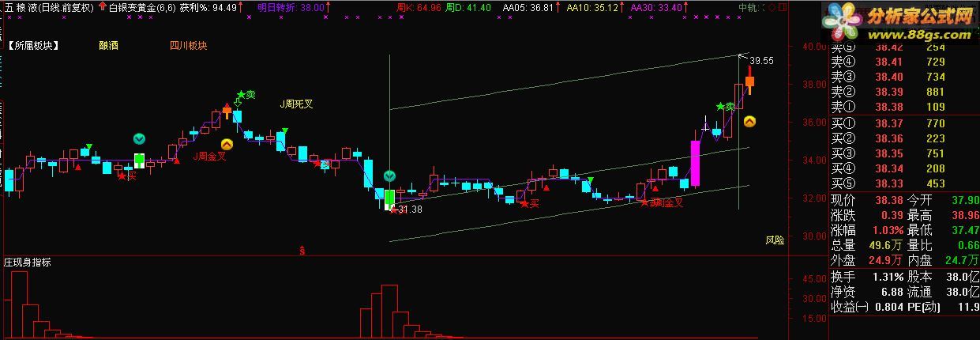Click the last orange candle below 39.55
The image size is (980, 340).
pos(749,81)
